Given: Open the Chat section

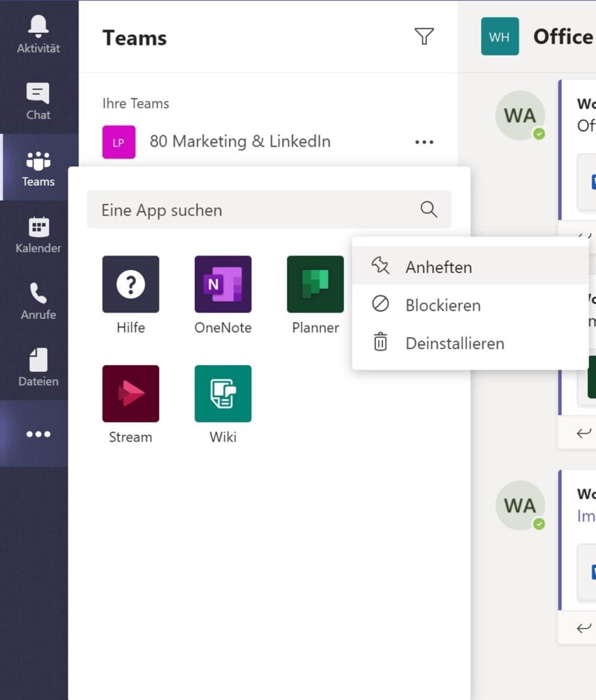Looking at the screenshot, I should click(x=38, y=101).
